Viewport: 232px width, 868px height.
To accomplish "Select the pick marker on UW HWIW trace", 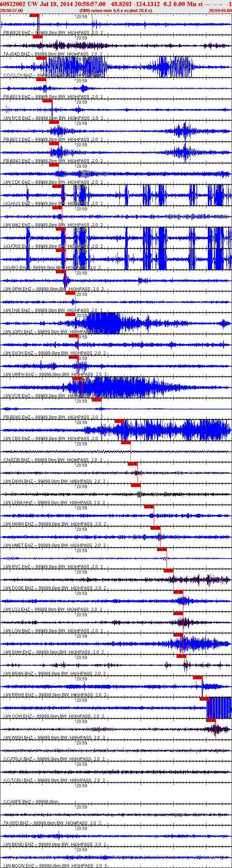I will 149,507.
